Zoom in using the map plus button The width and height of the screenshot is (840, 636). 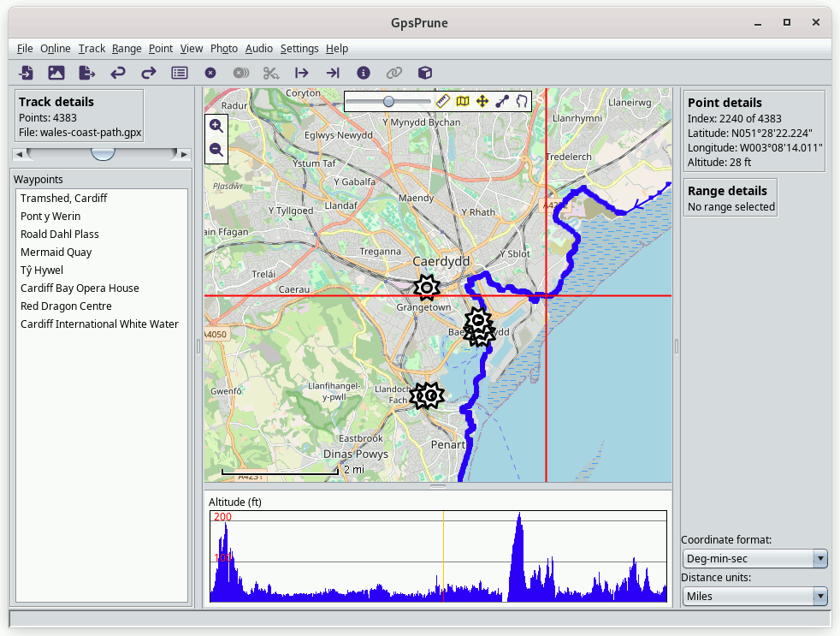tap(216, 126)
